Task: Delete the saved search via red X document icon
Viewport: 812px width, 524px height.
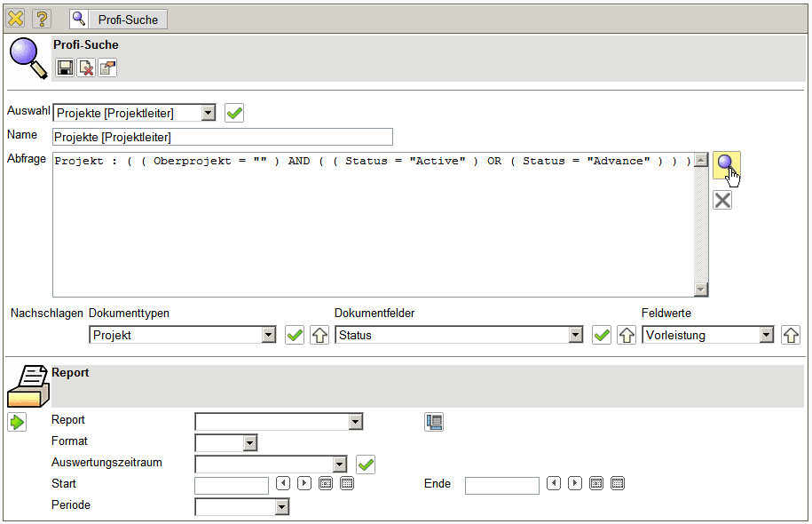Action: pos(86,67)
